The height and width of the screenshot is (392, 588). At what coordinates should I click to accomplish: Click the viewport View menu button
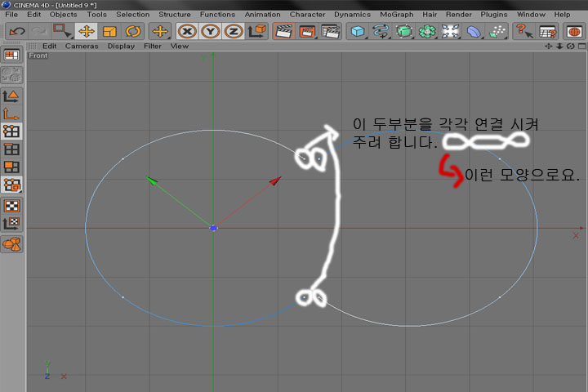coord(179,47)
